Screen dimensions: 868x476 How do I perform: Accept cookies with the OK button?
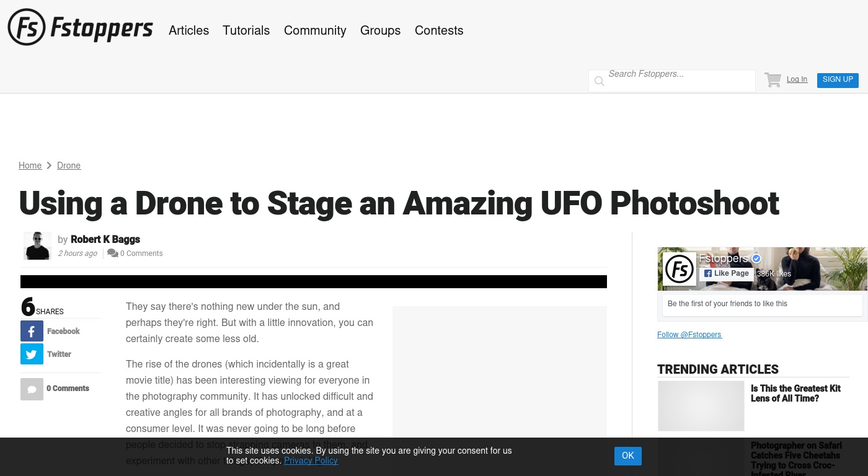[628, 456]
